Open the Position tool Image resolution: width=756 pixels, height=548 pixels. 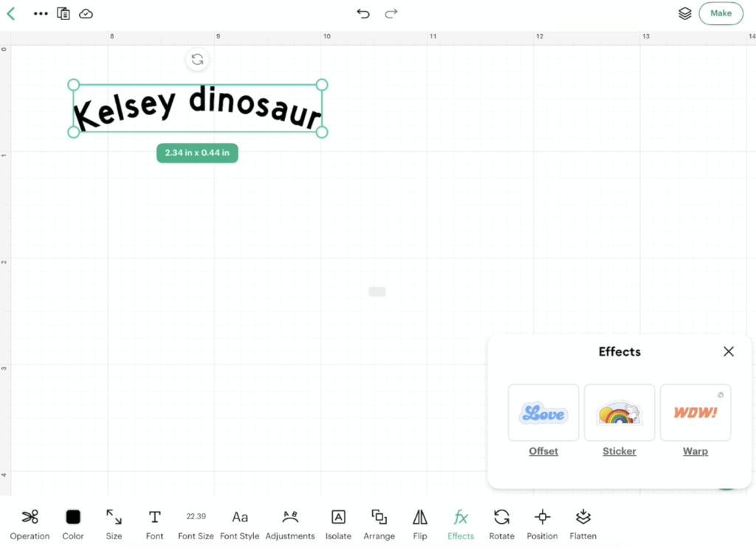click(x=543, y=524)
